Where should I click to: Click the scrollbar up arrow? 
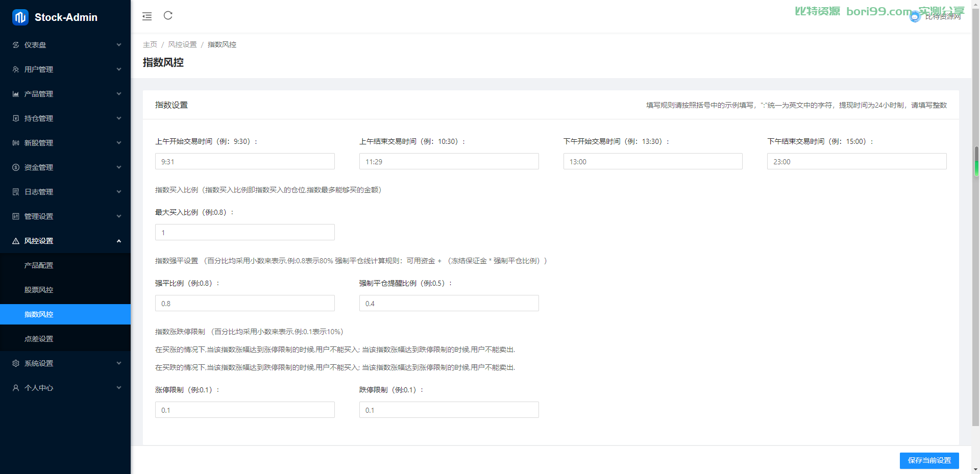976,4
